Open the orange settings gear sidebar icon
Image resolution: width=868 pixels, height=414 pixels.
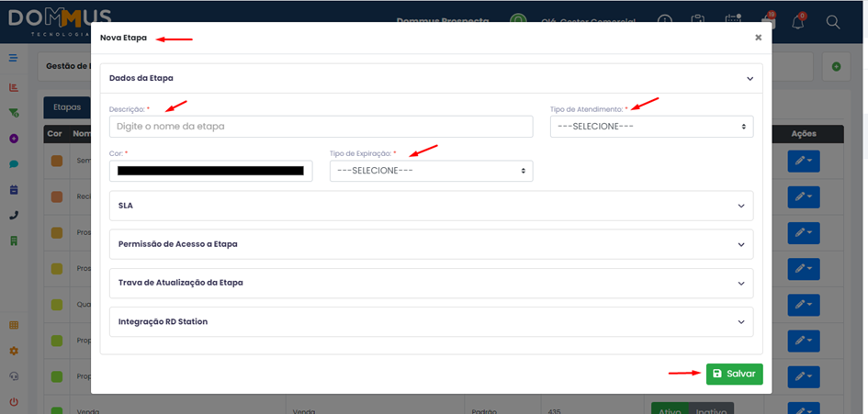14,351
